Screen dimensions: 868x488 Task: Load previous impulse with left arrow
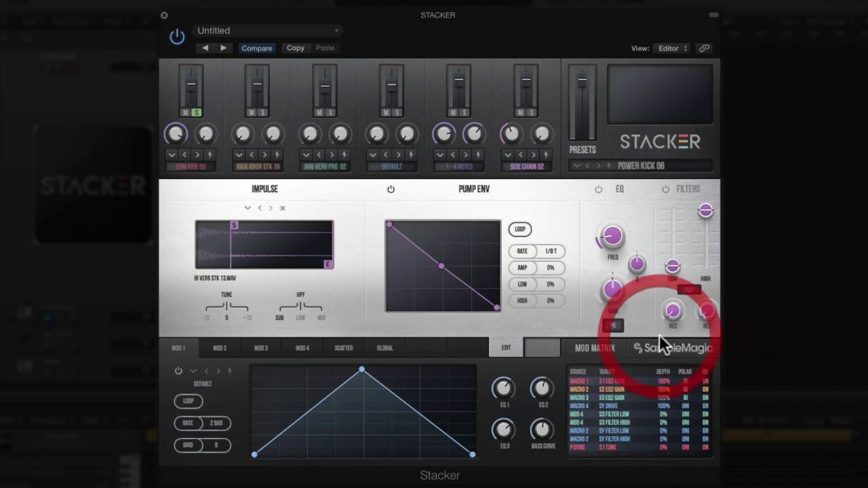point(260,208)
